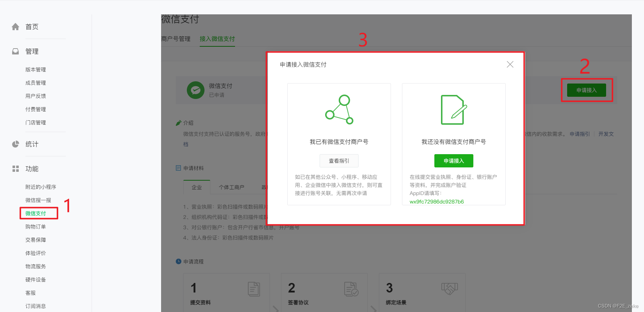Switch to 接入微信支付 tab

coord(217,39)
